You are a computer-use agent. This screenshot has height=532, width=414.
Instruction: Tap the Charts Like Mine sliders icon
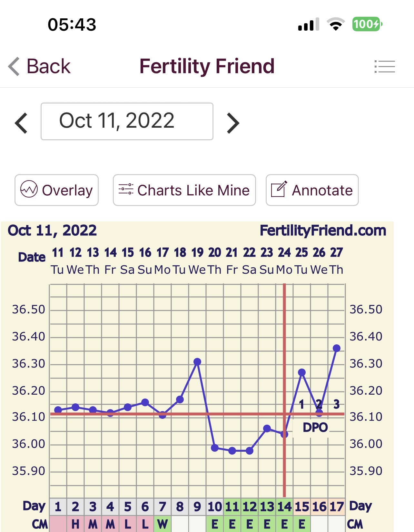[x=126, y=189]
